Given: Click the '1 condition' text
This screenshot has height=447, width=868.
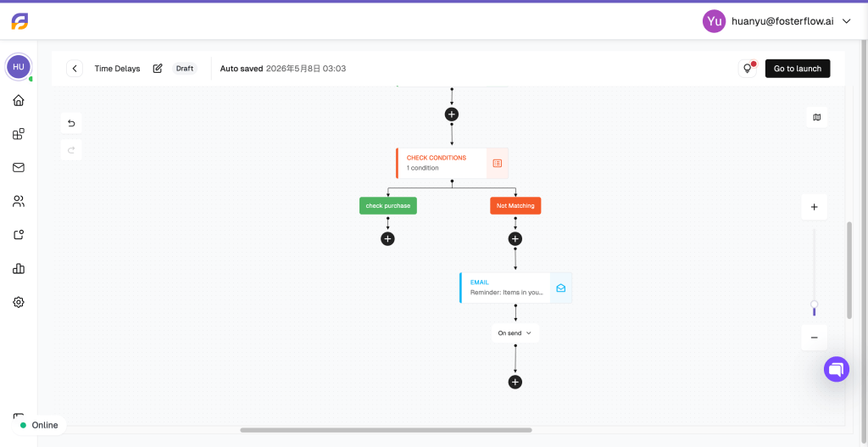Looking at the screenshot, I should tap(422, 168).
